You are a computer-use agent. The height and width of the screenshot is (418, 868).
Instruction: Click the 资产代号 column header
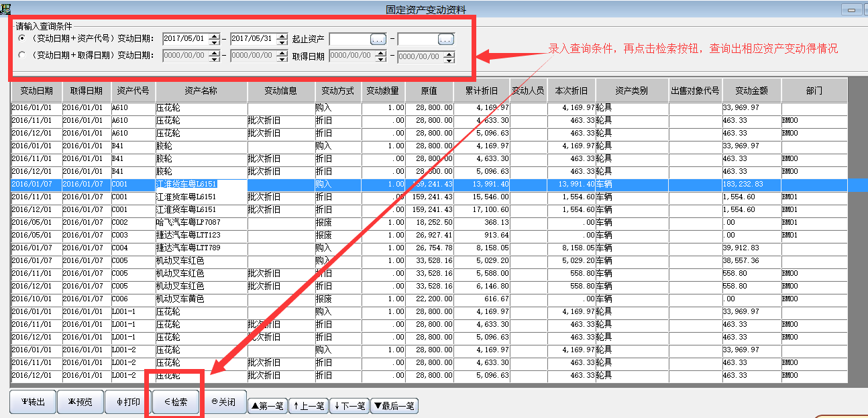tap(133, 91)
